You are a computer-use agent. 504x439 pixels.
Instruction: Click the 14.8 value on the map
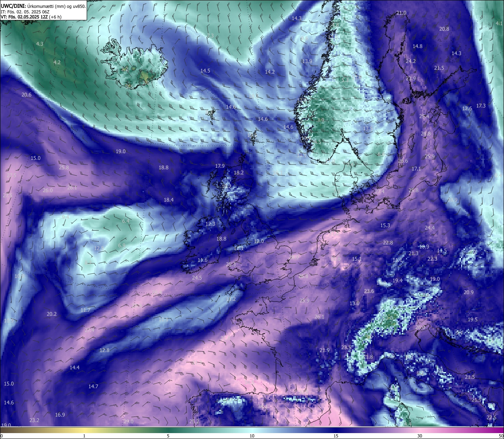pyautogui.click(x=417, y=46)
